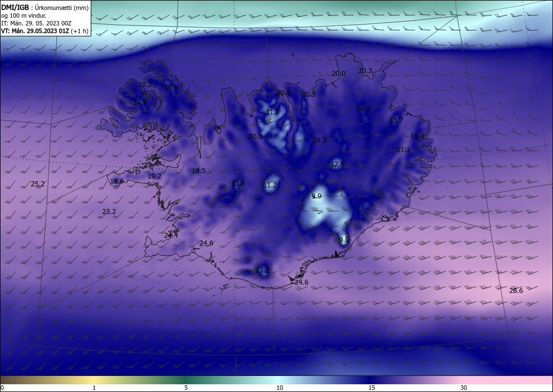Click the '15' tick on the color scale

(372, 388)
